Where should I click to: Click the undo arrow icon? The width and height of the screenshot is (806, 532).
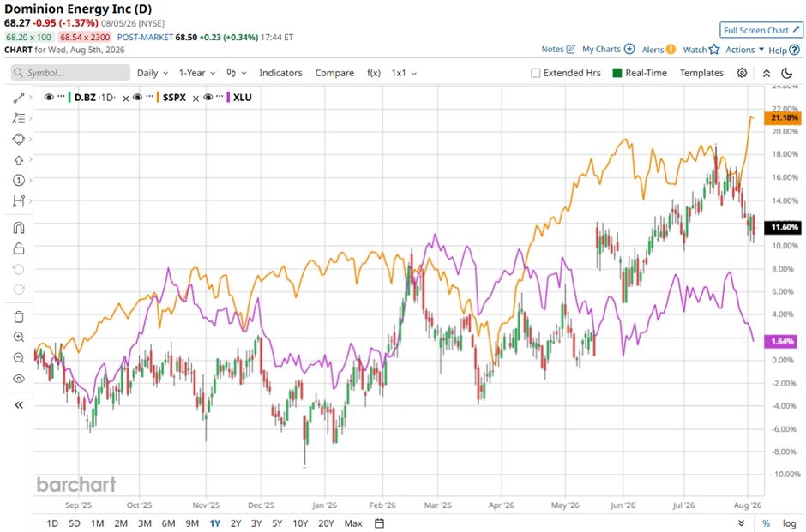19,269
